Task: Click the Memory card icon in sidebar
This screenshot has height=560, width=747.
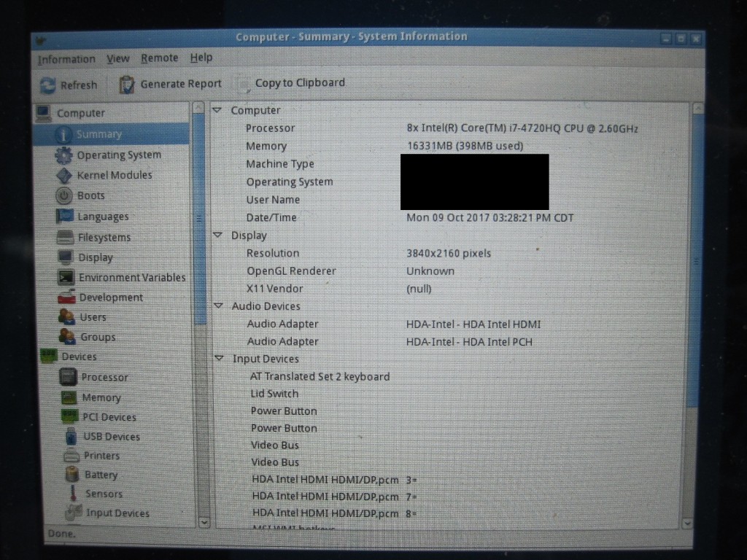Action: (x=69, y=397)
